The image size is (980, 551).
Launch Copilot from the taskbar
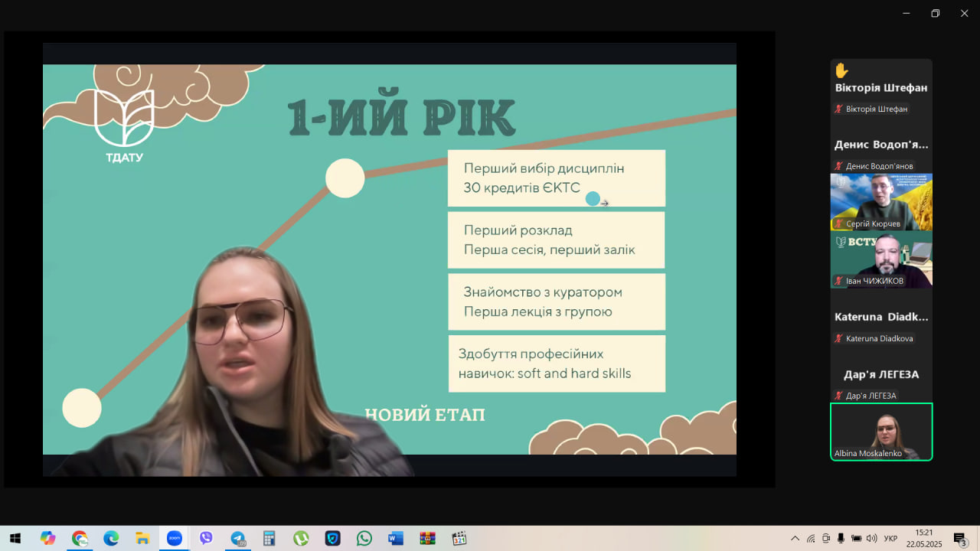coord(48,539)
